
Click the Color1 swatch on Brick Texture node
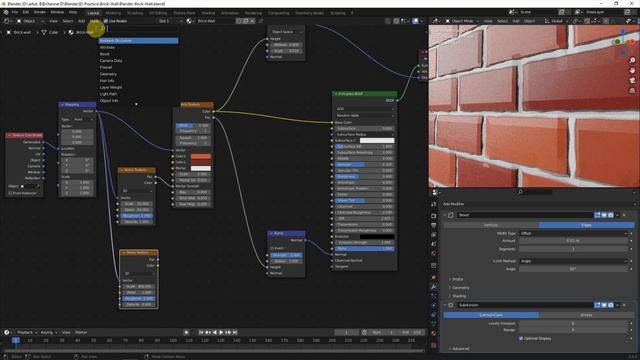coord(201,156)
